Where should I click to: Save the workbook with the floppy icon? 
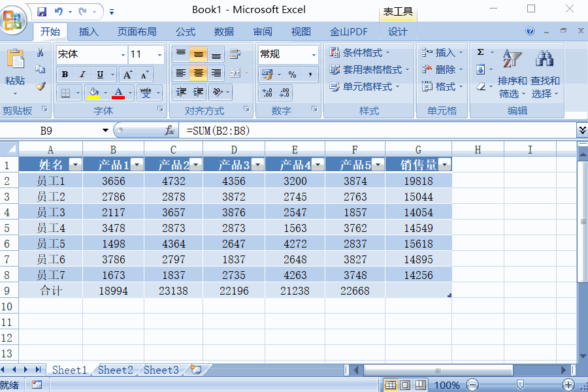(42, 11)
